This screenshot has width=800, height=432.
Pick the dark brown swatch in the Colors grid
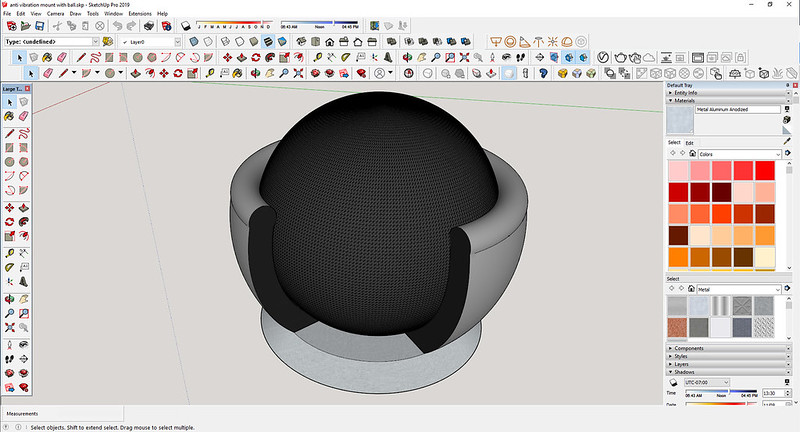743,257
